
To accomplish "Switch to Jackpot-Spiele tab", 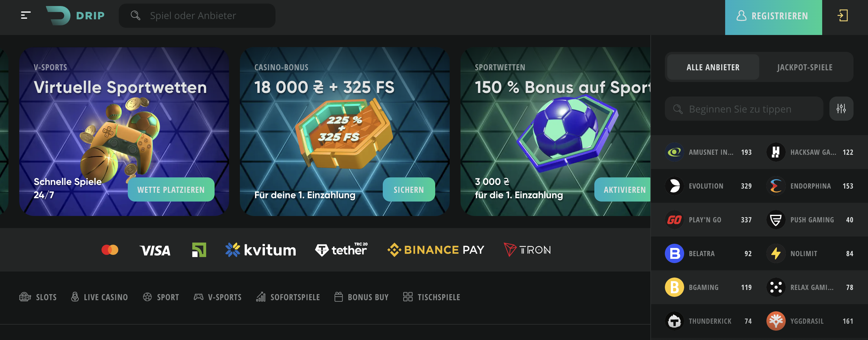I will pyautogui.click(x=805, y=67).
